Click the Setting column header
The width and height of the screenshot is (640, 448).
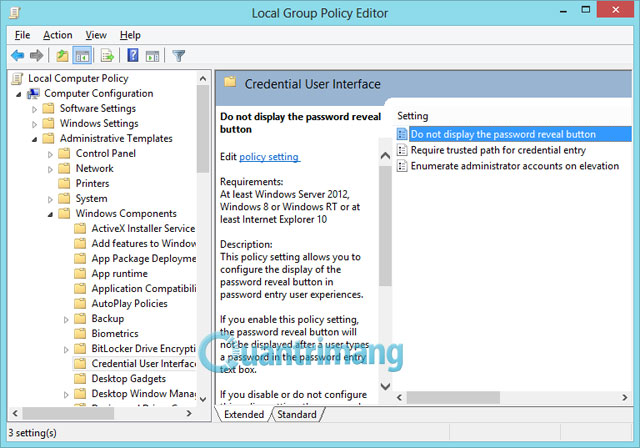(412, 116)
